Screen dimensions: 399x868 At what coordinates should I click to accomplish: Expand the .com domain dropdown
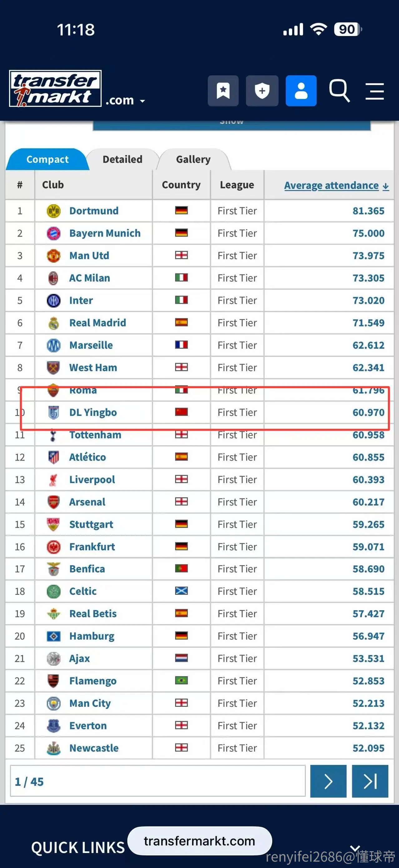125,100
